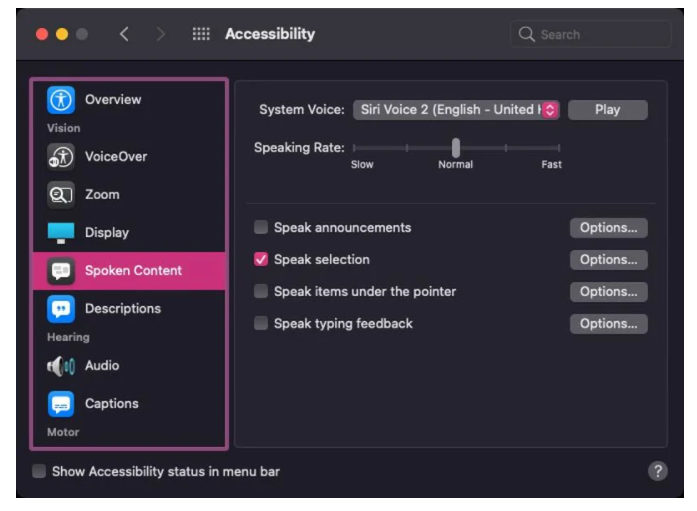Open Options for Speak typing feedback

(x=608, y=324)
